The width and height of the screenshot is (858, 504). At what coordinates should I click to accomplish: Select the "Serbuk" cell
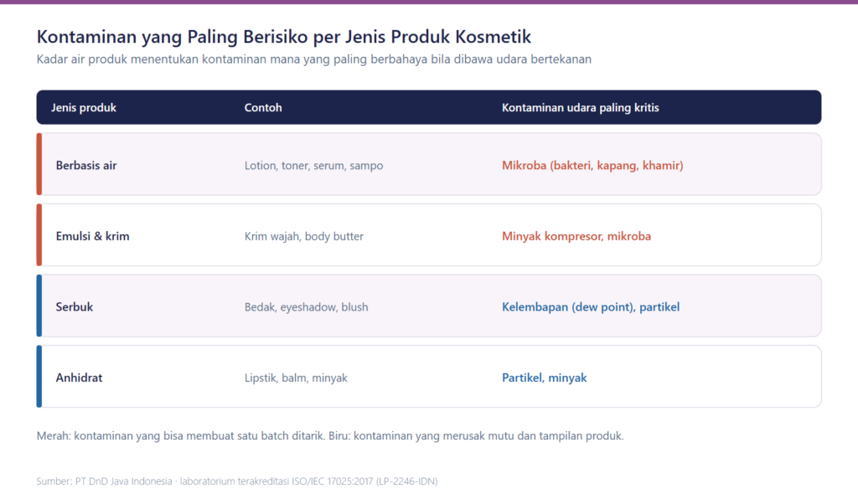[75, 306]
